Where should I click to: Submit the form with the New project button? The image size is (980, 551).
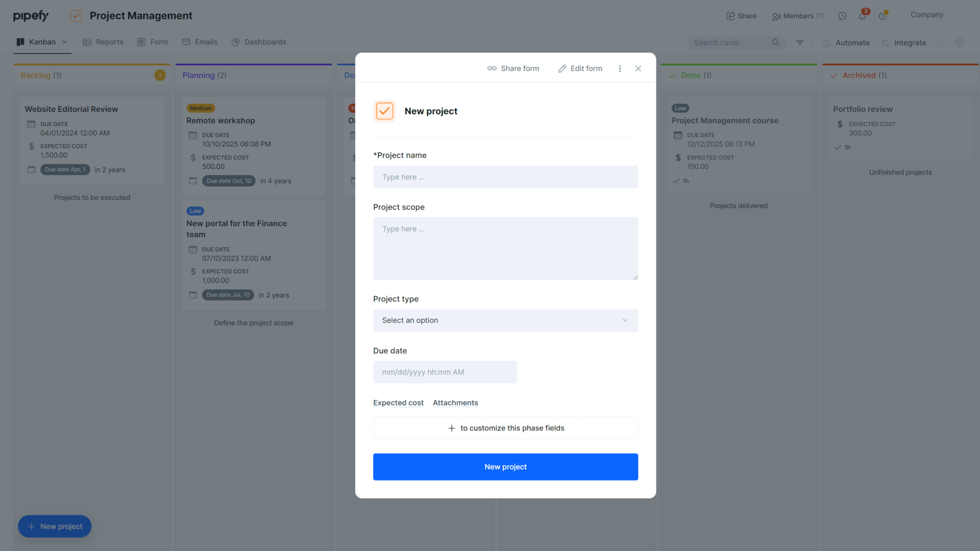tap(505, 466)
